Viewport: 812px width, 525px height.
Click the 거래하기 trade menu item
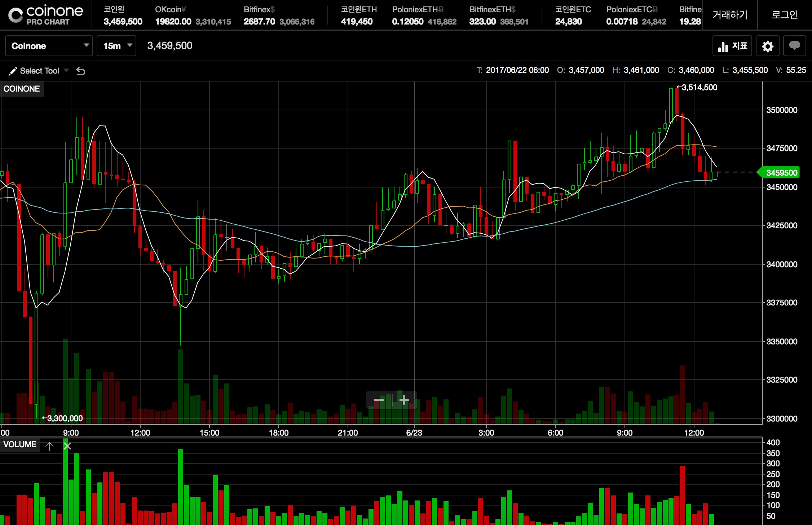click(730, 15)
